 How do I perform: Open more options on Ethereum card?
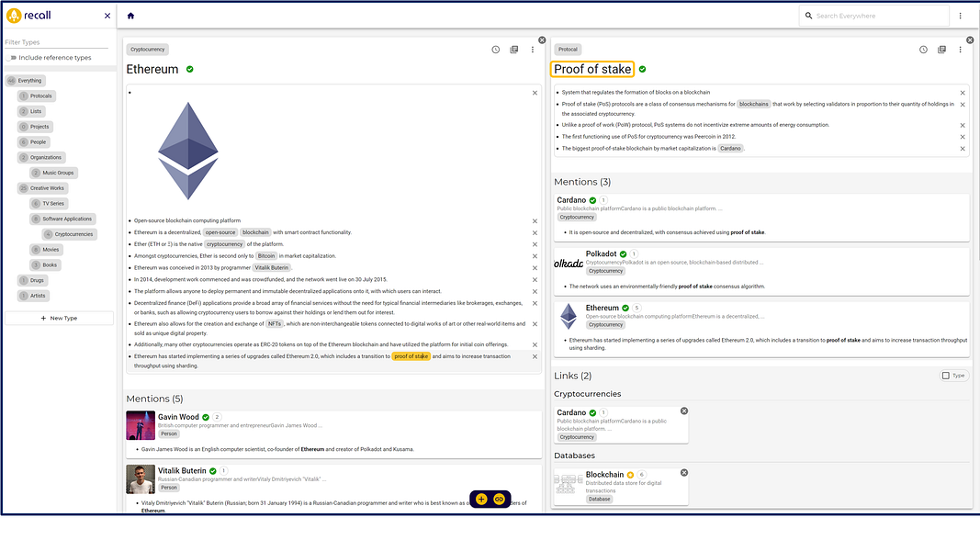tap(533, 50)
